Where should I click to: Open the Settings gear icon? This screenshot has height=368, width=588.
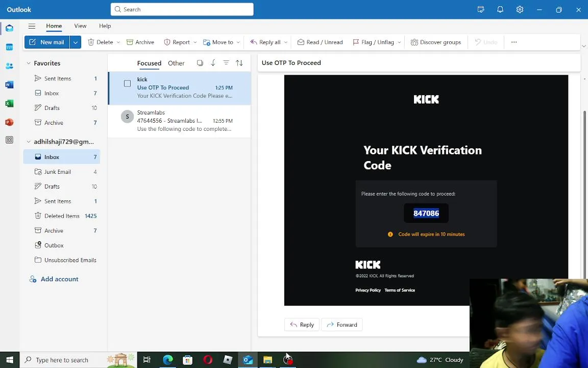tap(520, 9)
